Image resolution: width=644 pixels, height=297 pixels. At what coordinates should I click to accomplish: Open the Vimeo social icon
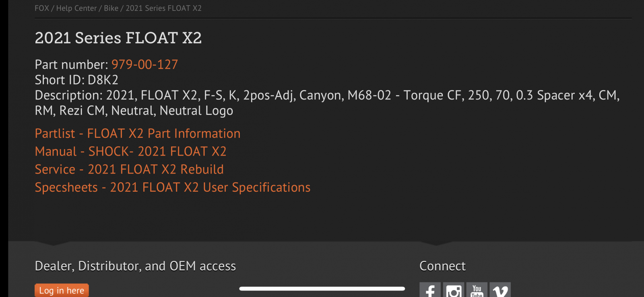coord(500,290)
